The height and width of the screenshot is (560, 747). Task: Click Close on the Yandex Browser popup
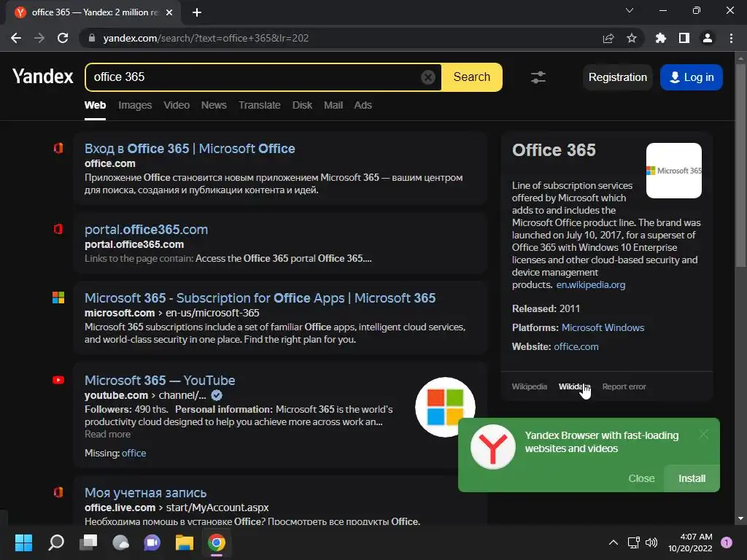click(641, 478)
